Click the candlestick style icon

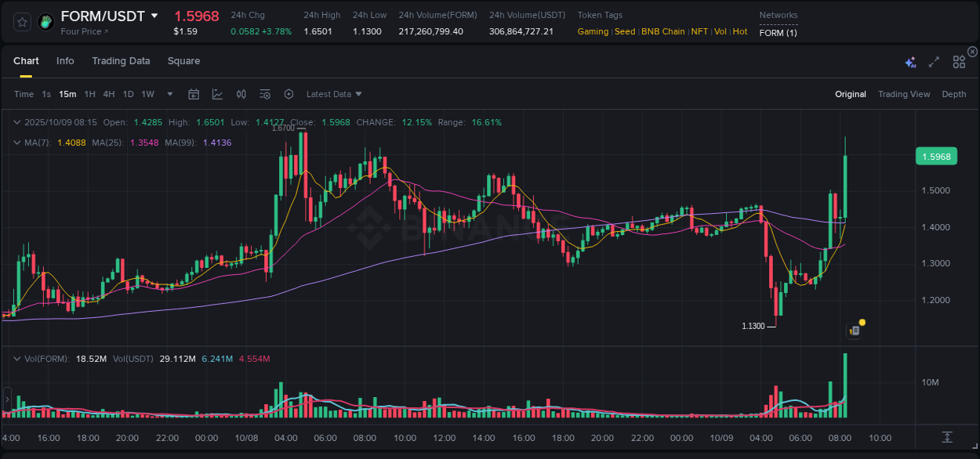click(x=241, y=93)
